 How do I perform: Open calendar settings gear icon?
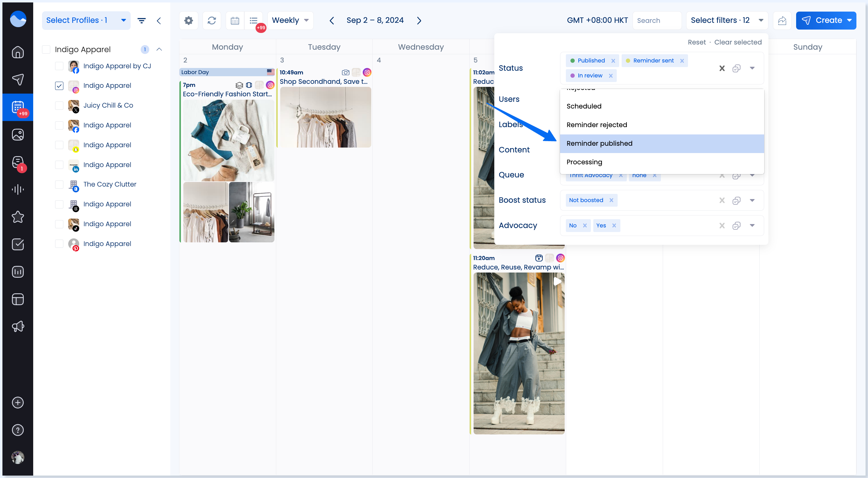tap(189, 21)
